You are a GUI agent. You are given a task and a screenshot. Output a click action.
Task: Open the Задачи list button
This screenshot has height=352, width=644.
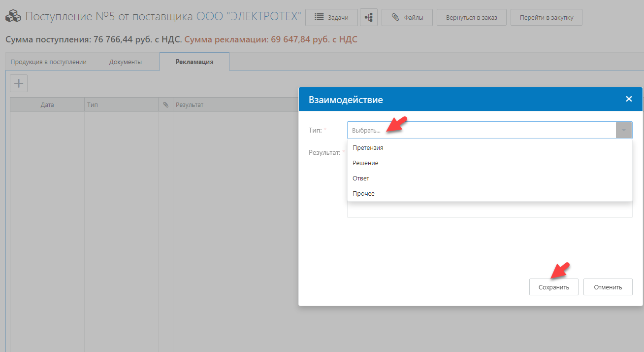pos(331,17)
